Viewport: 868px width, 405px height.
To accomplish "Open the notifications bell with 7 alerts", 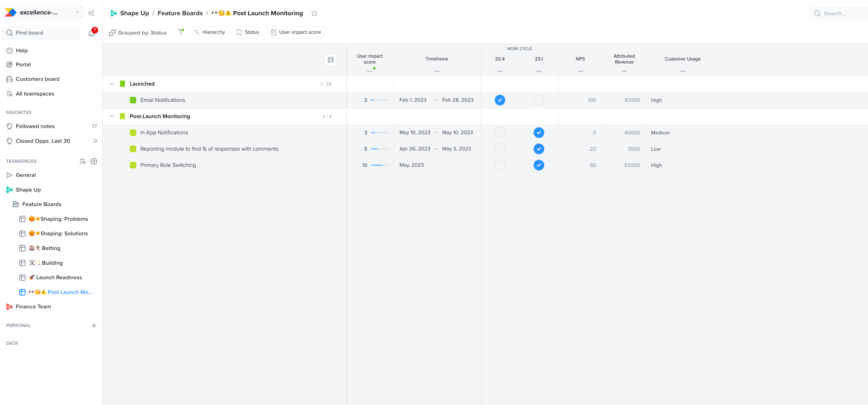I will (91, 33).
